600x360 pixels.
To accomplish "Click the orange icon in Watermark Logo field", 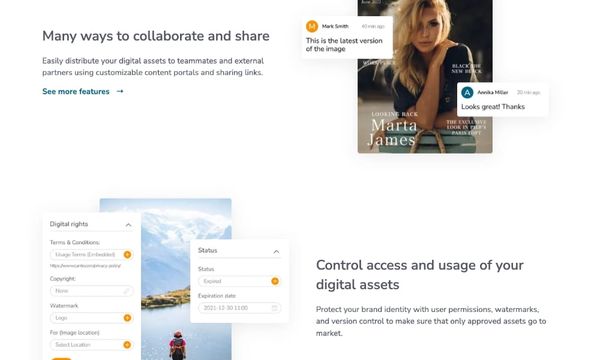I will click(127, 318).
